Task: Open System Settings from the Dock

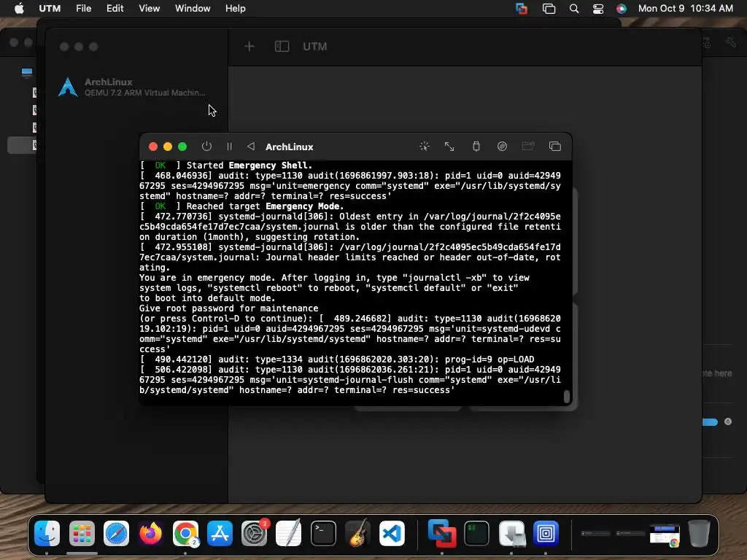Action: tap(255, 533)
